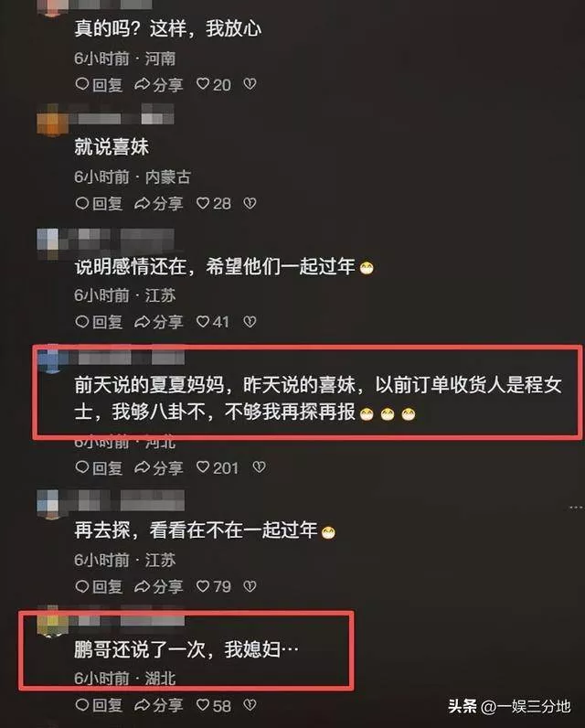Reply to the comment with 201 likes
This screenshot has height=728, width=585.
(x=99, y=467)
